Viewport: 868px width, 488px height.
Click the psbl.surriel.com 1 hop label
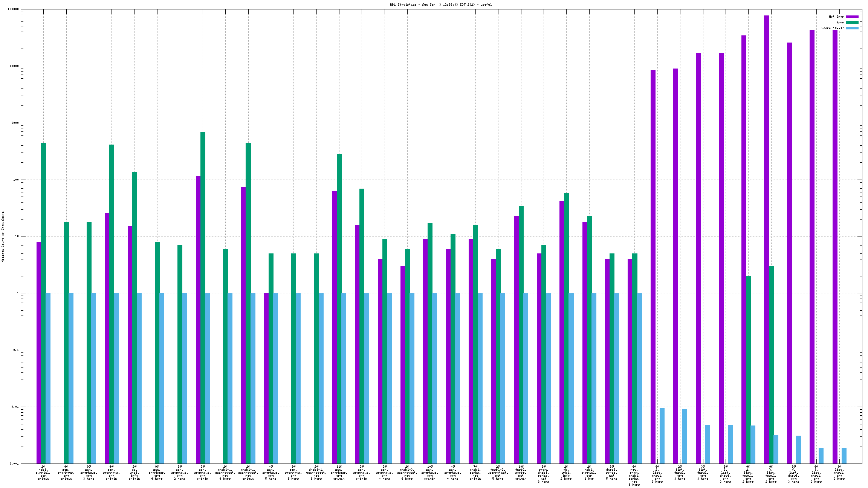589,473
